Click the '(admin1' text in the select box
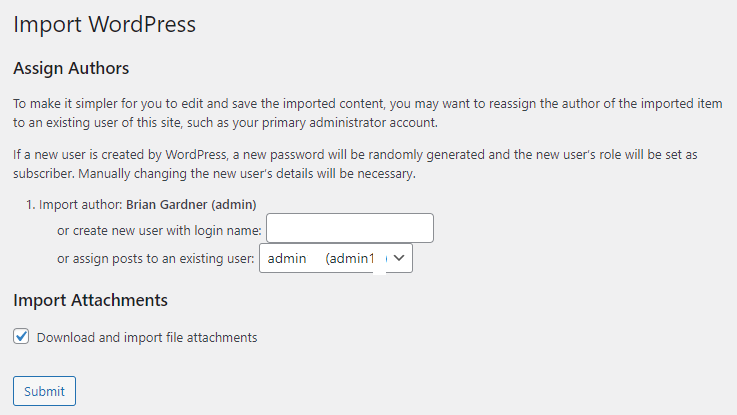This screenshot has width=737, height=415. click(350, 258)
